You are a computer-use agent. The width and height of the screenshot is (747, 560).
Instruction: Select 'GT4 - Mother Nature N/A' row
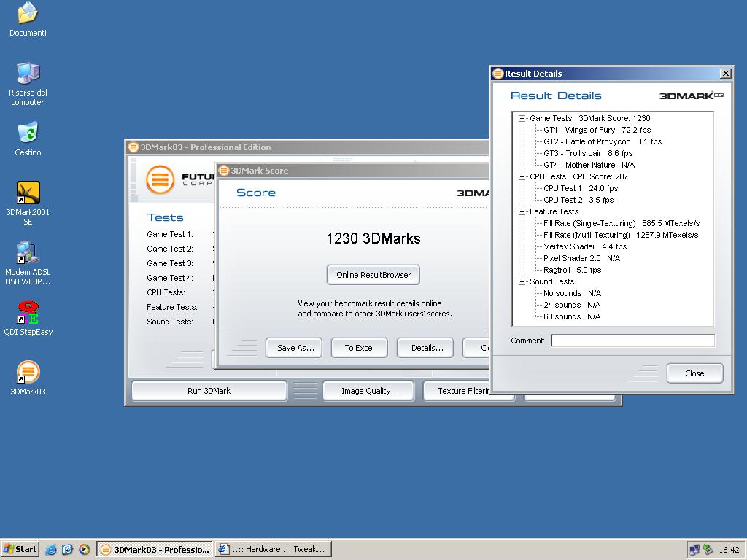(x=589, y=165)
